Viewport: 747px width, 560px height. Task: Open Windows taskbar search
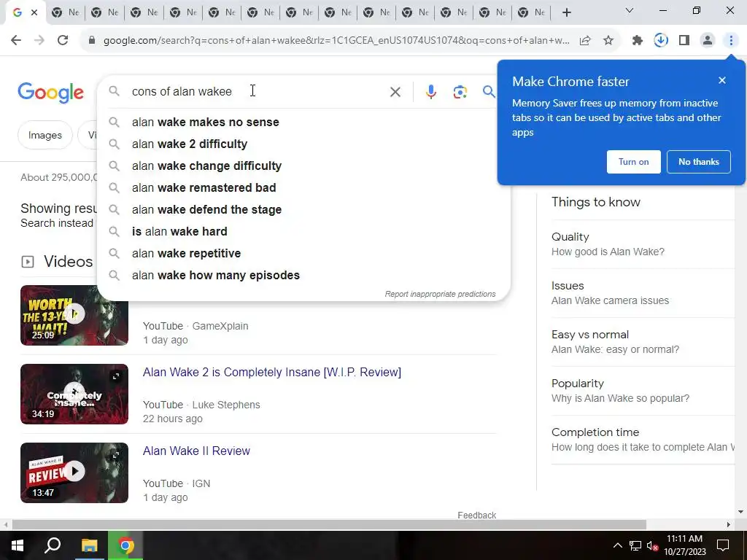[x=53, y=545]
